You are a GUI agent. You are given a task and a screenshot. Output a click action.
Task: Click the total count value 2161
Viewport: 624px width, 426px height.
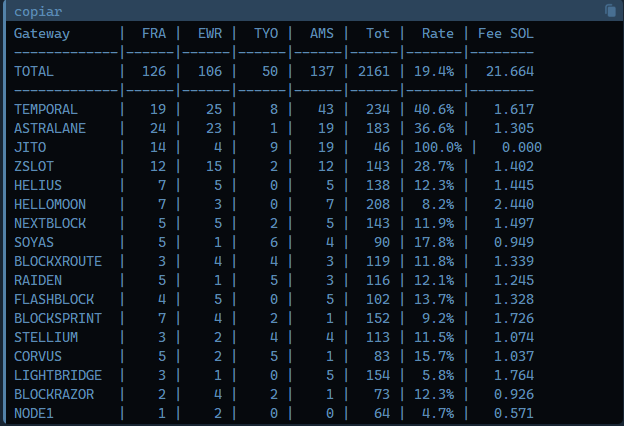point(374,72)
